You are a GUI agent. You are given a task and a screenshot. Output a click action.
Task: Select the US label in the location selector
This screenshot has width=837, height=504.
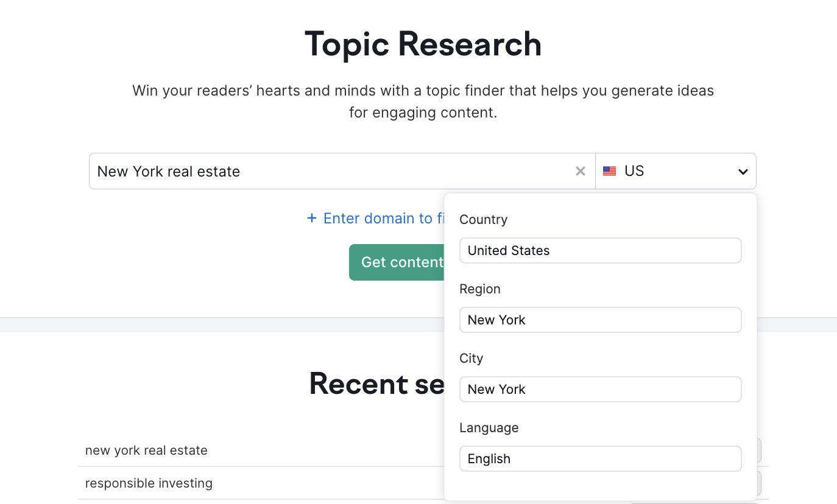634,171
